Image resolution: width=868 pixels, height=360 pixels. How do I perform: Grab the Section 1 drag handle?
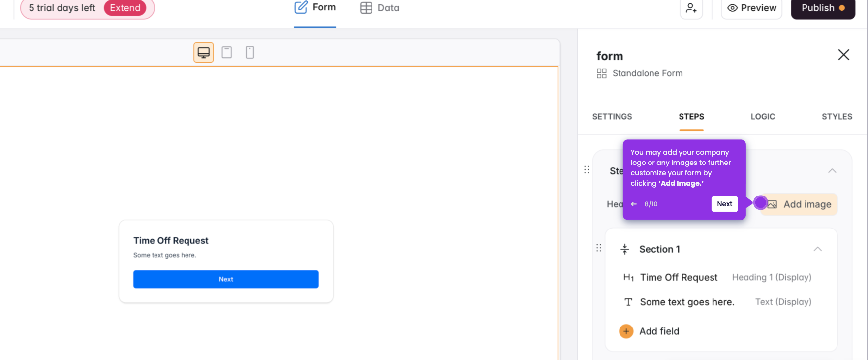click(x=599, y=248)
